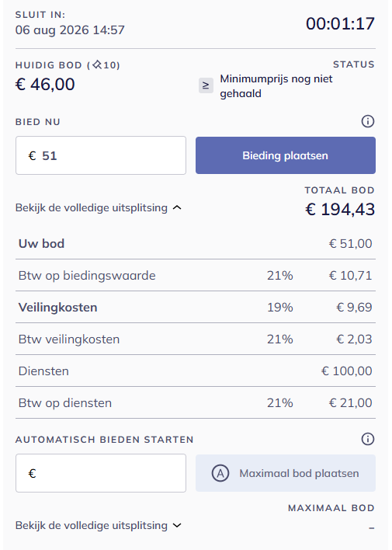Click lower 'Bekijk de volledige uitsplitsing' text
392x550 pixels.
click(x=92, y=525)
